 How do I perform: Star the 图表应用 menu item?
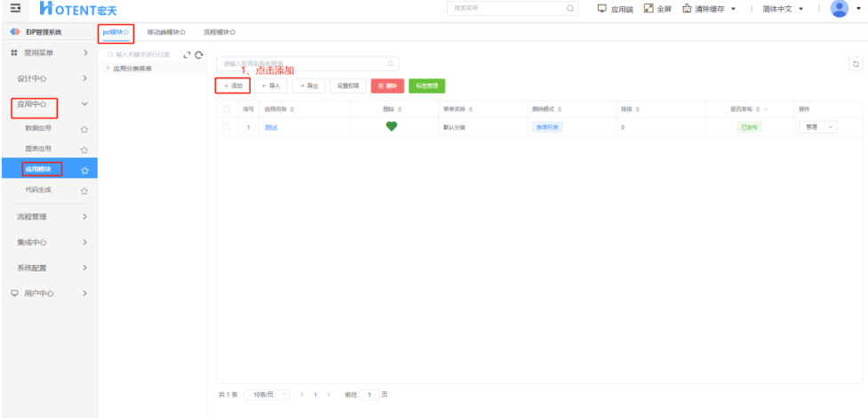(x=84, y=149)
